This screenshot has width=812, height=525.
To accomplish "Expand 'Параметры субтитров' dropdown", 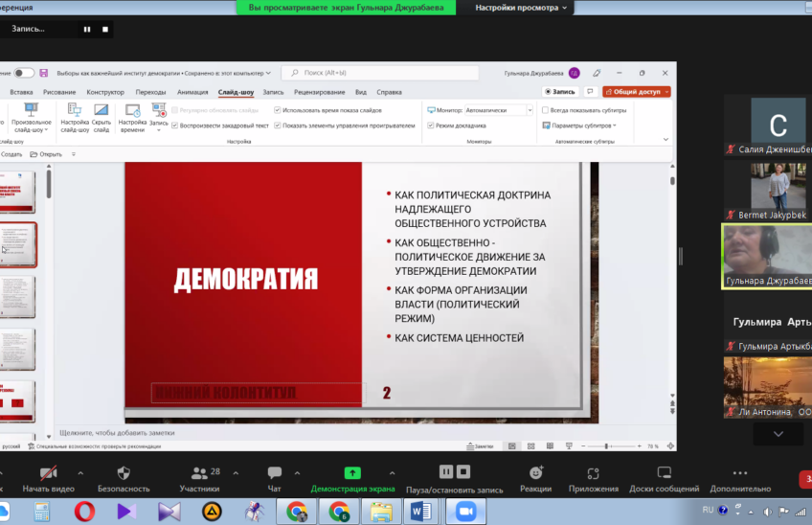I will 583,126.
